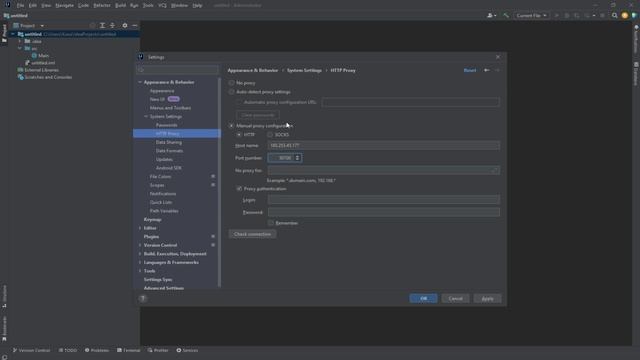Collapse Appearance & Behavior settings section
640x360 pixels.
click(140, 82)
